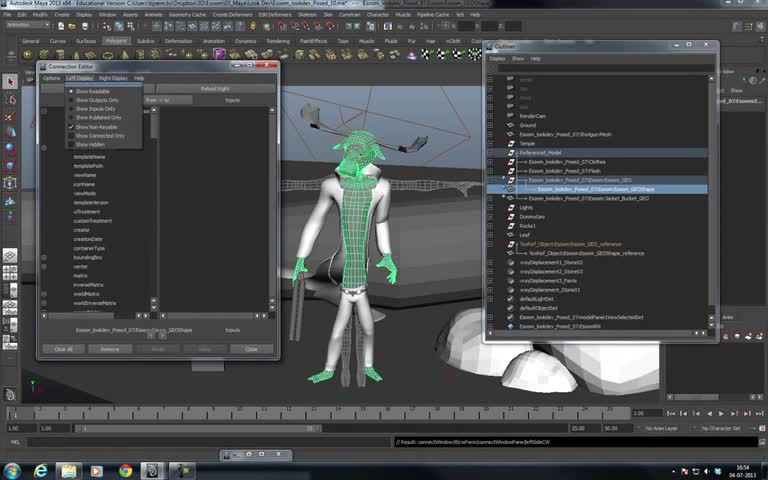Screen dimensions: 768x480
Task: Open Chrome from the Windows taskbar
Action: 125,470
